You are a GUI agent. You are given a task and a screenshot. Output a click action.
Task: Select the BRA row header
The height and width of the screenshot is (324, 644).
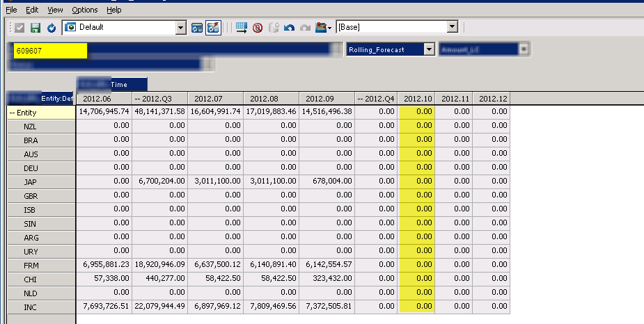pos(41,140)
